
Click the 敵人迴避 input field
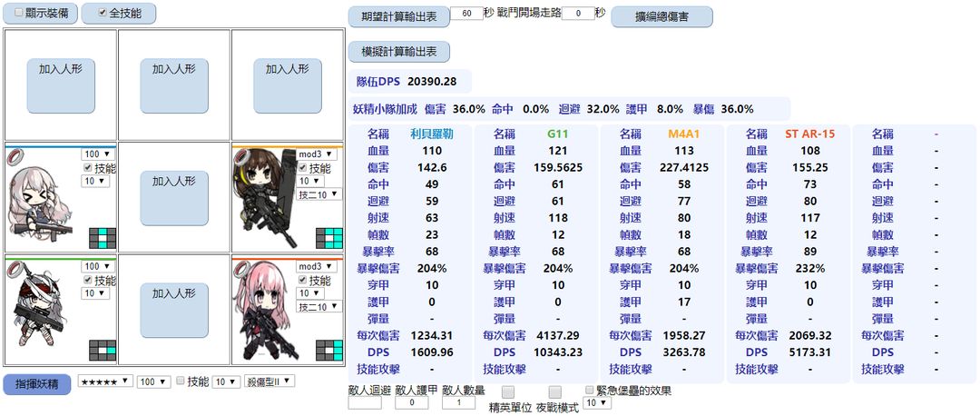point(365,403)
